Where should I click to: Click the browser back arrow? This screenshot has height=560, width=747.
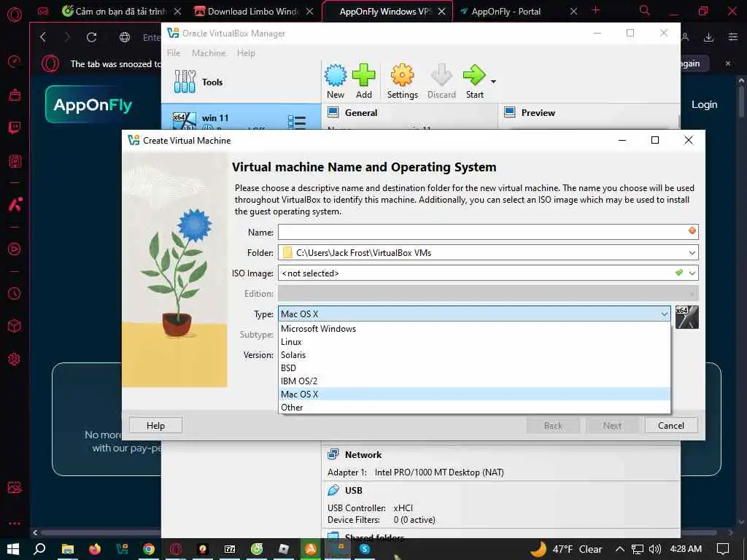[x=43, y=37]
